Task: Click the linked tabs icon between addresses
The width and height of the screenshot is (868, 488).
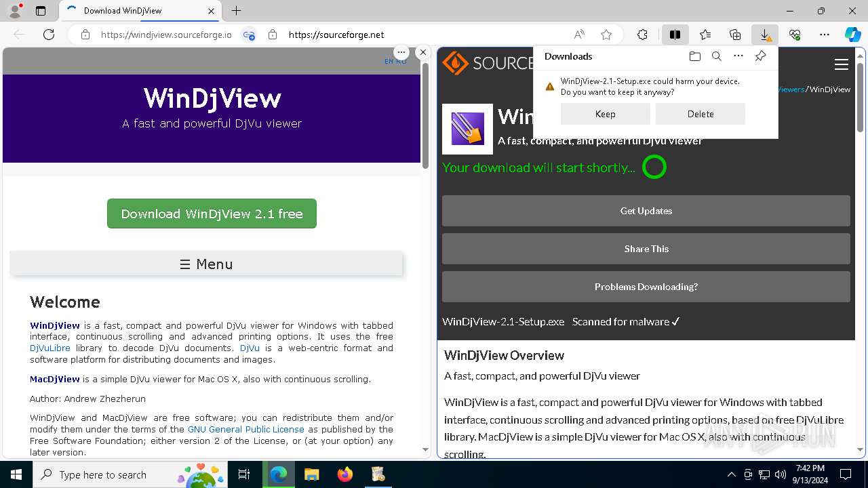Action: 249,35
